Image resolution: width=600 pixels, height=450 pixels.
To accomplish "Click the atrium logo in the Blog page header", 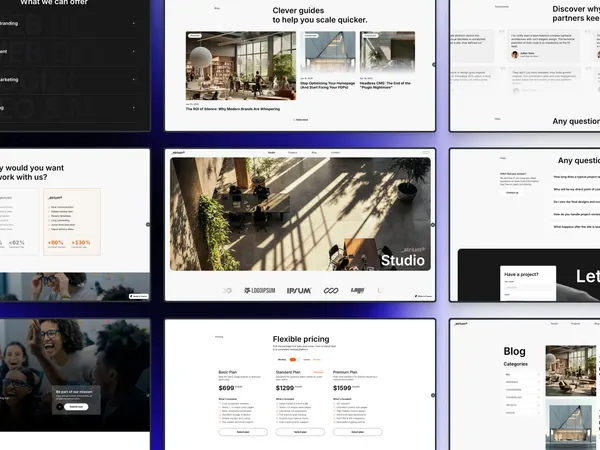I will (461, 324).
